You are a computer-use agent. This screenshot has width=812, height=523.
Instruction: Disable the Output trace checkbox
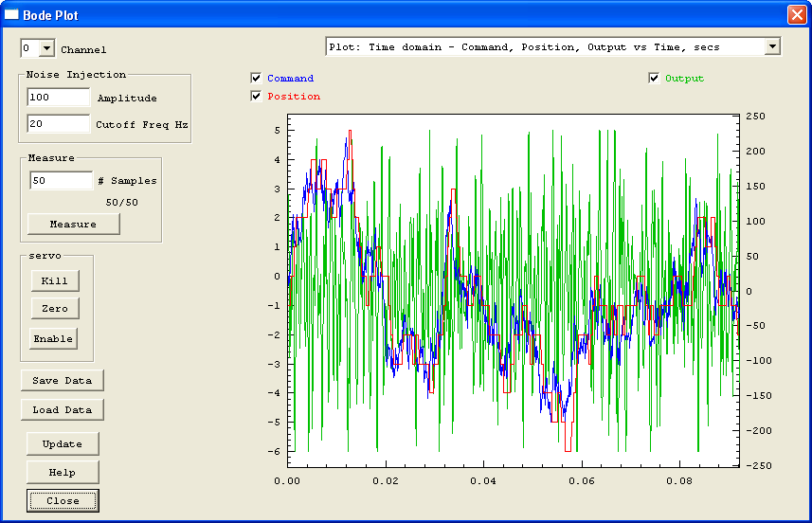(x=654, y=79)
